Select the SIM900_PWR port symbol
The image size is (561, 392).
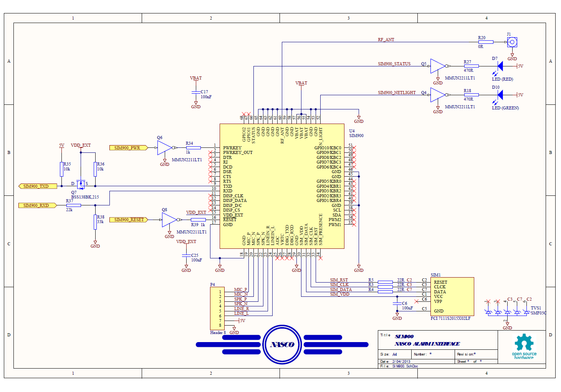pyautogui.click(x=129, y=148)
